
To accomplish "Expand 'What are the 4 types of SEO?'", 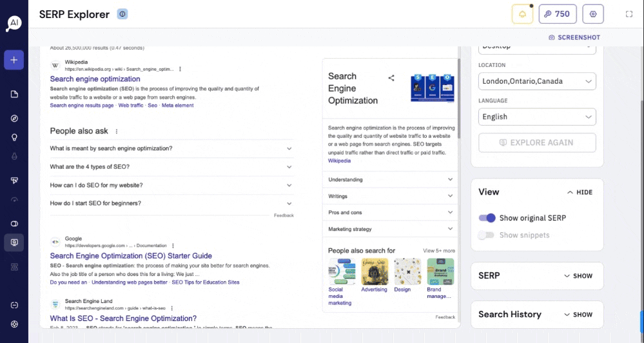I will tap(171, 167).
